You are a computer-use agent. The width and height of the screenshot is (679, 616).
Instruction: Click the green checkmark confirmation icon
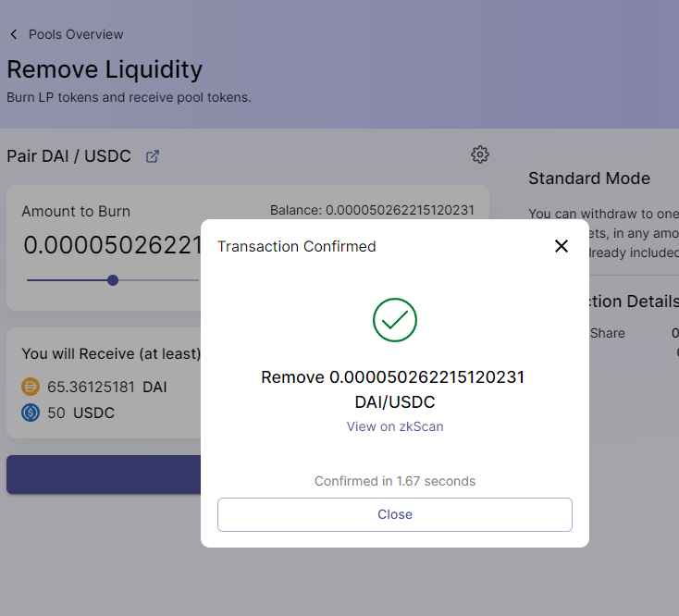click(394, 320)
